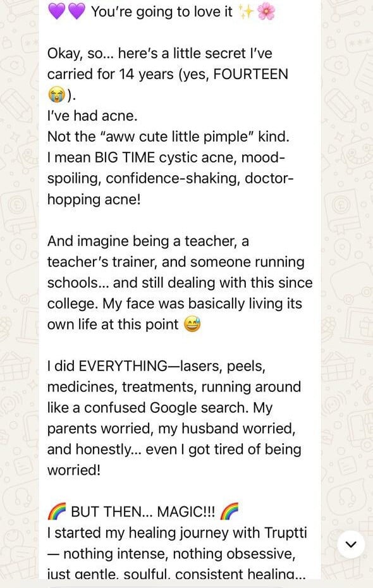Tap the 'confused Google search' phrase
Screen dimensions: 373x588
tap(166, 408)
